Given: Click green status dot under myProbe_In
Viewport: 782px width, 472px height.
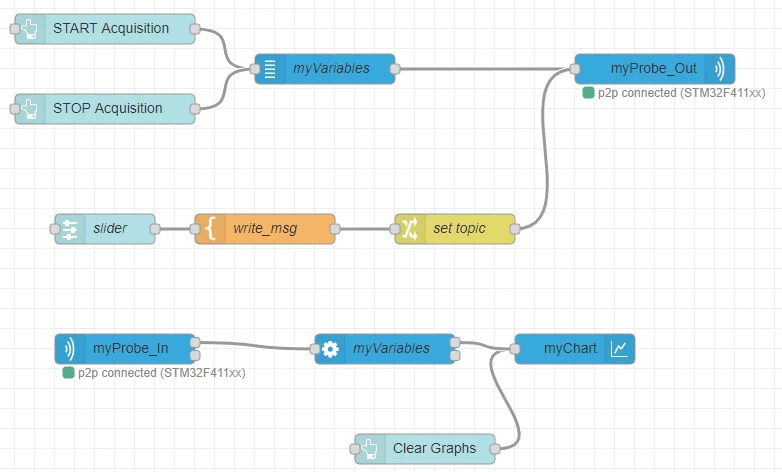Looking at the screenshot, I should (x=68, y=373).
